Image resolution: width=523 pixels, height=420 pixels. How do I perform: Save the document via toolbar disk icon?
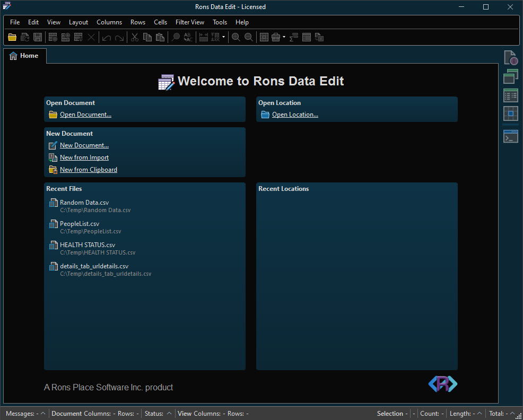(38, 37)
